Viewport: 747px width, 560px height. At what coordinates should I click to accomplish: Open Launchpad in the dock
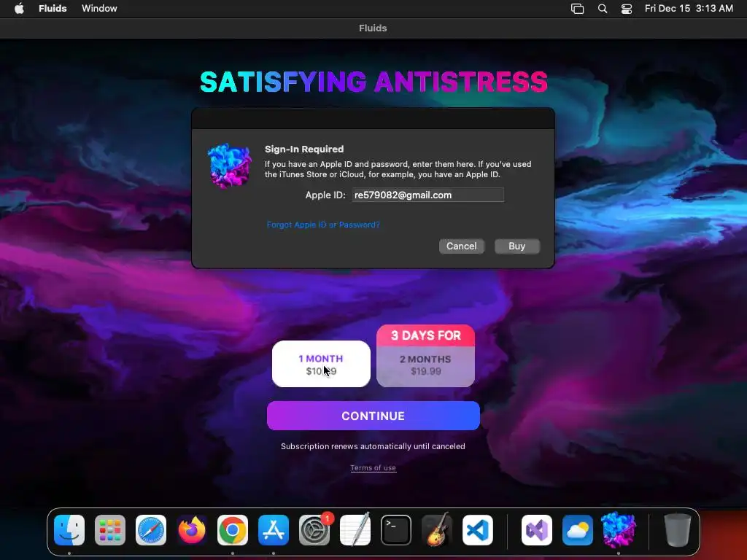(x=110, y=530)
